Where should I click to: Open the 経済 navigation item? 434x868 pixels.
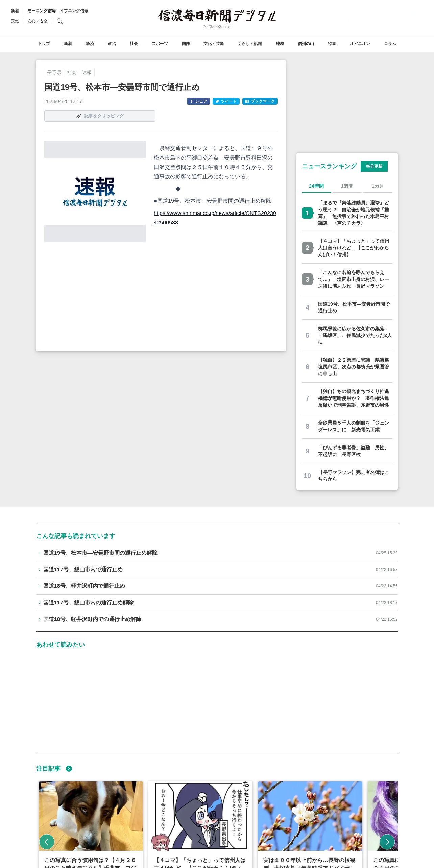(90, 44)
